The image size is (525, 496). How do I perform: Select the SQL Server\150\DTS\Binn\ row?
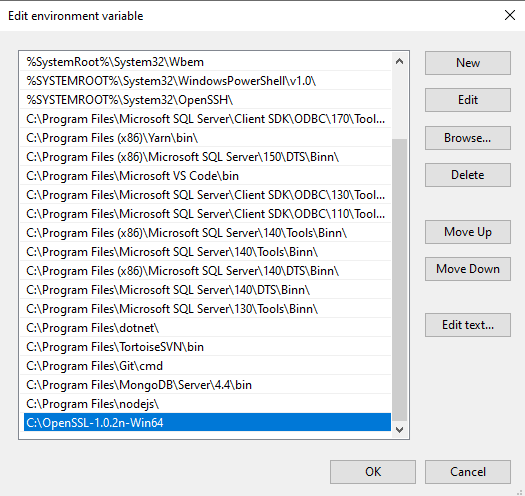(x=206, y=157)
